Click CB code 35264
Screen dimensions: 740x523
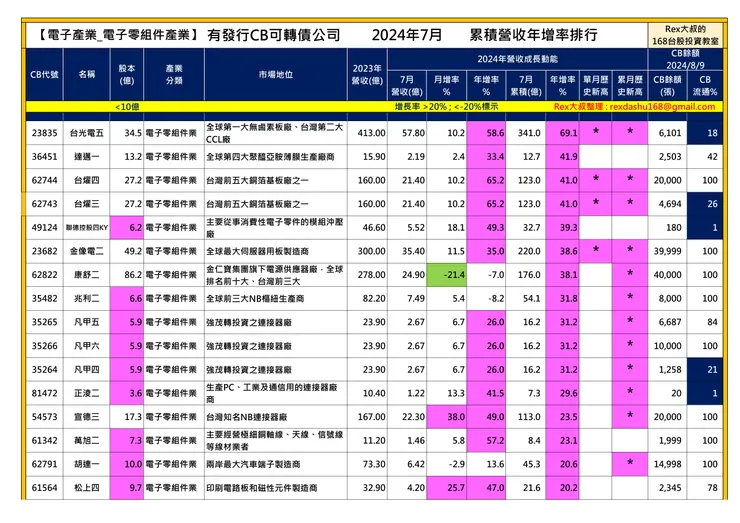pyautogui.click(x=44, y=370)
